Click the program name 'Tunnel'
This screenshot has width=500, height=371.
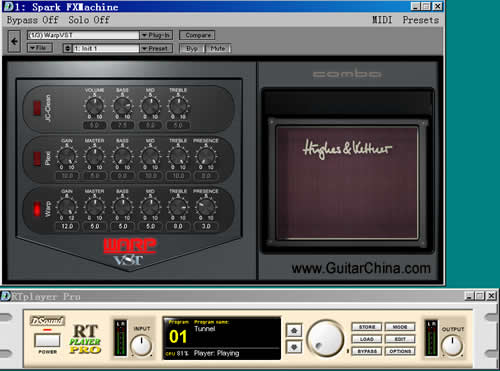pyautogui.click(x=205, y=329)
